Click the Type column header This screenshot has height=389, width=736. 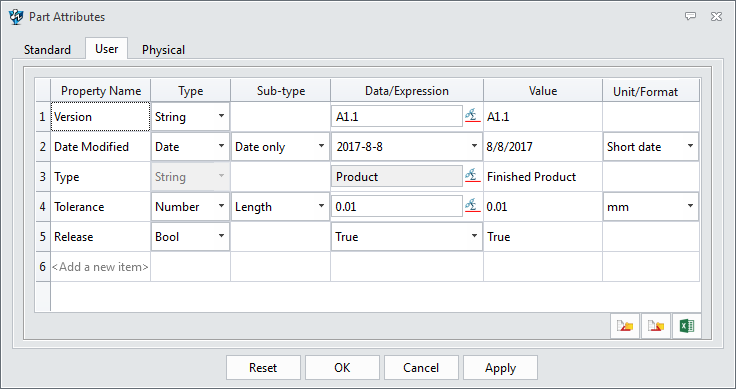(191, 90)
